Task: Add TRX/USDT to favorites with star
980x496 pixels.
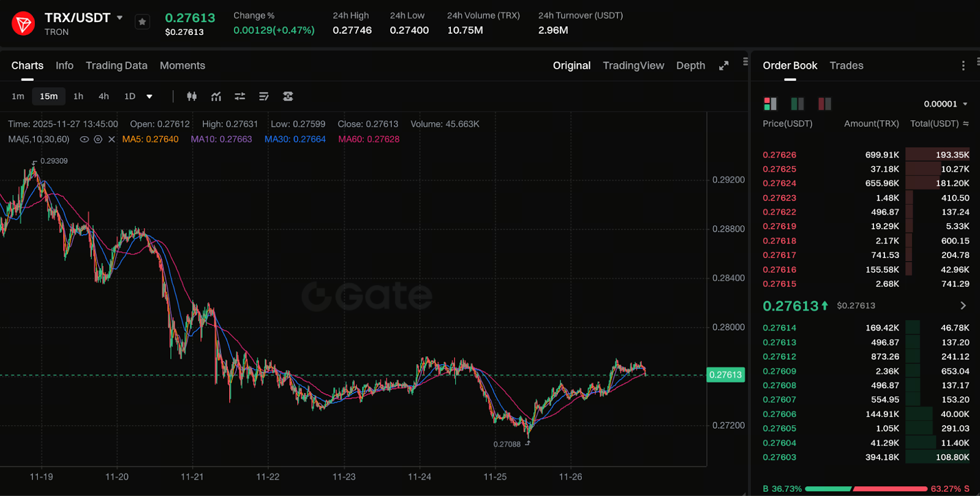Action: pyautogui.click(x=142, y=22)
